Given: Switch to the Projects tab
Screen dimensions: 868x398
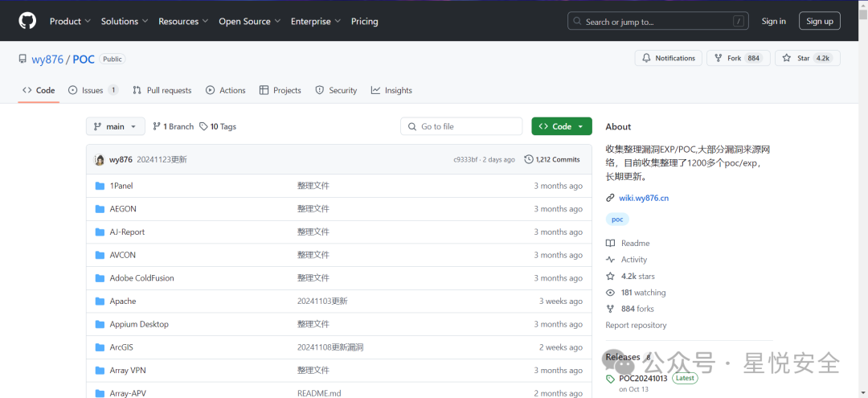Looking at the screenshot, I should (280, 90).
